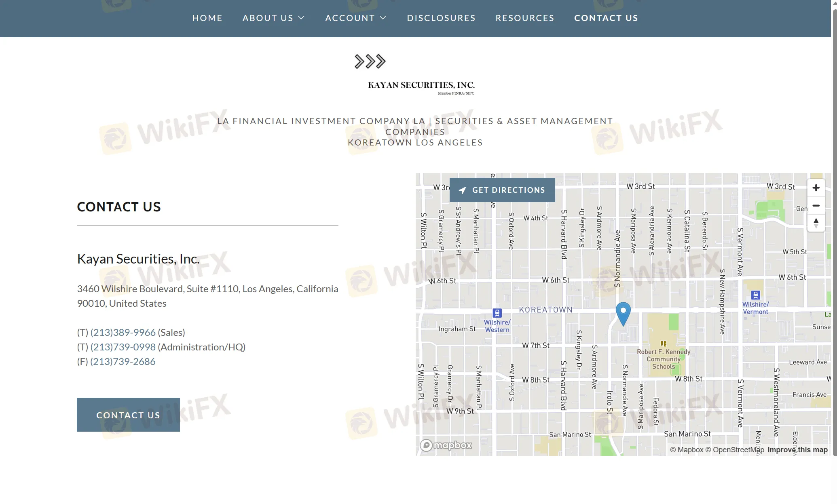This screenshot has height=504, width=837.
Task: Click the W 9th St map label
Action: pyautogui.click(x=460, y=411)
